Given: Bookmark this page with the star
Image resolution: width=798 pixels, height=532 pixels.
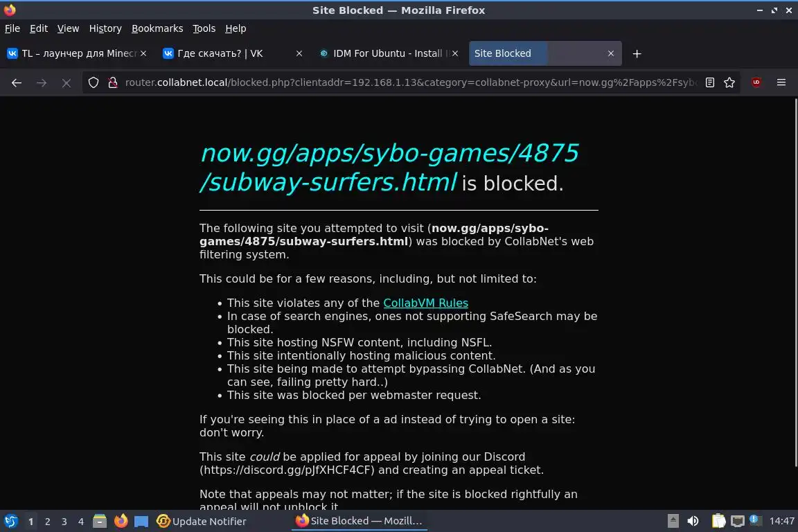Looking at the screenshot, I should [729, 82].
